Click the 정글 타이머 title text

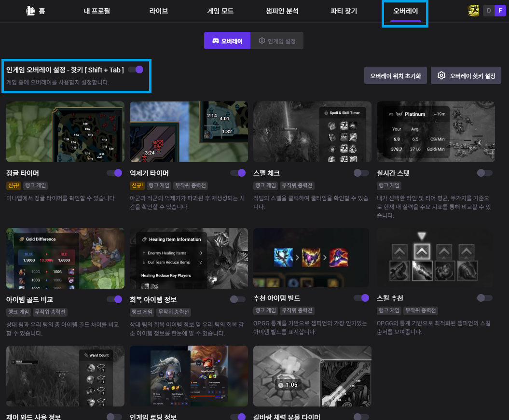tap(22, 173)
